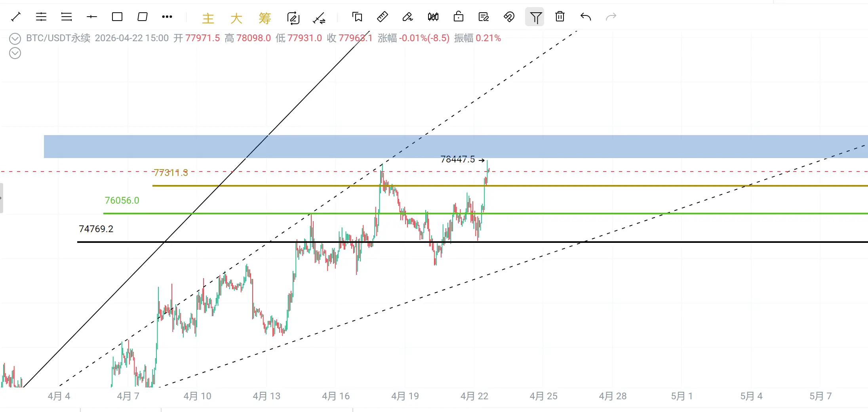Toggle the magnet snap mode
The width and height of the screenshot is (868, 412).
tap(509, 17)
